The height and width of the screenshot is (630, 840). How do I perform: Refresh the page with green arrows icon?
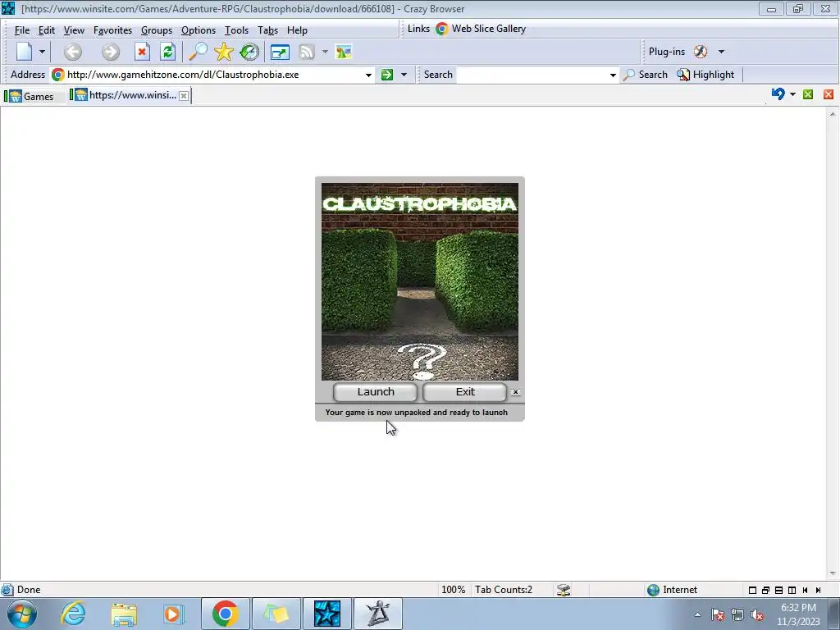(167, 52)
